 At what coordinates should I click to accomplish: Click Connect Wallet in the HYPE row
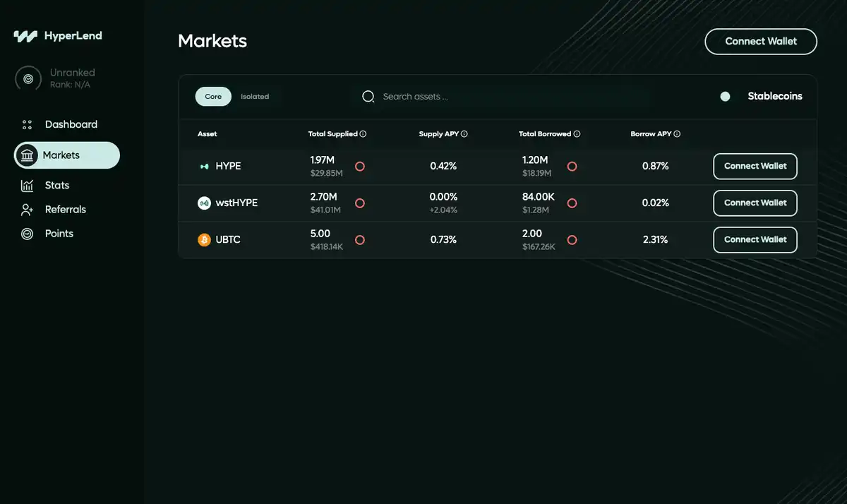click(755, 166)
